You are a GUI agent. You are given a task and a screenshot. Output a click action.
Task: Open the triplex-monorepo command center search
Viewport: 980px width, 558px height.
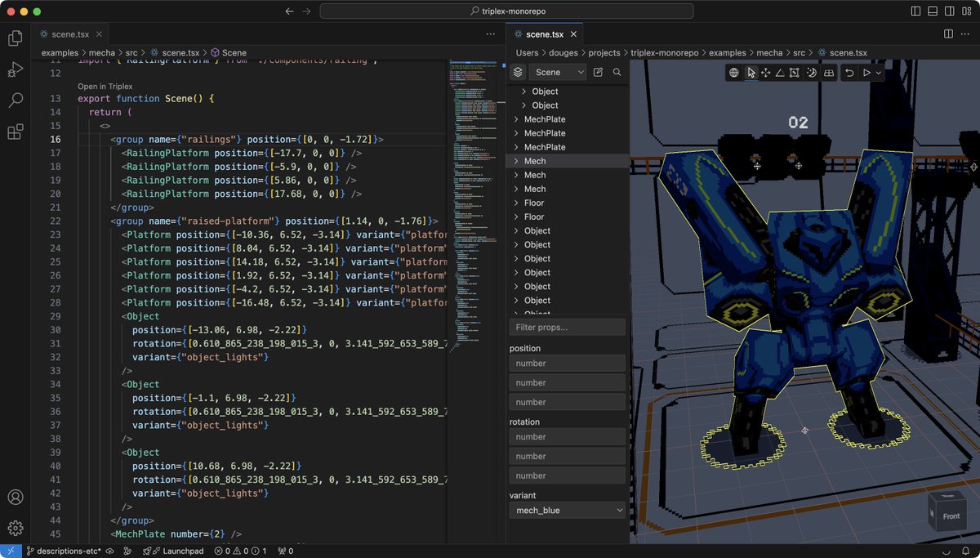(506, 11)
